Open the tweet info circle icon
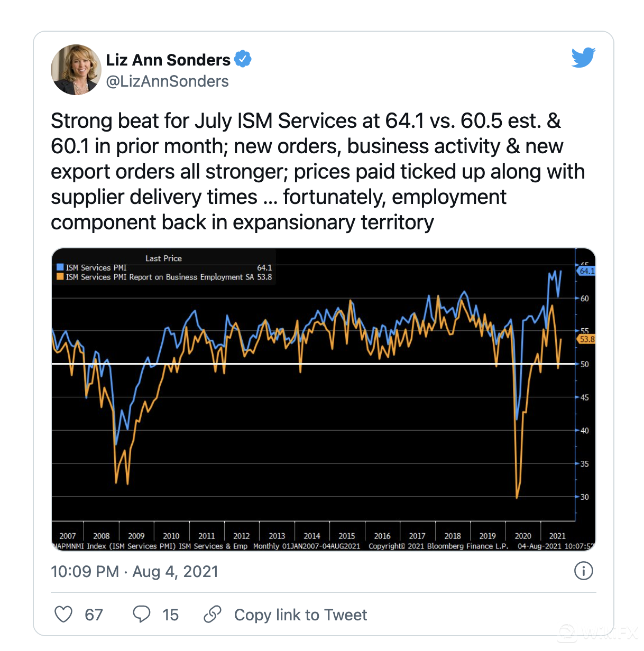 (583, 571)
